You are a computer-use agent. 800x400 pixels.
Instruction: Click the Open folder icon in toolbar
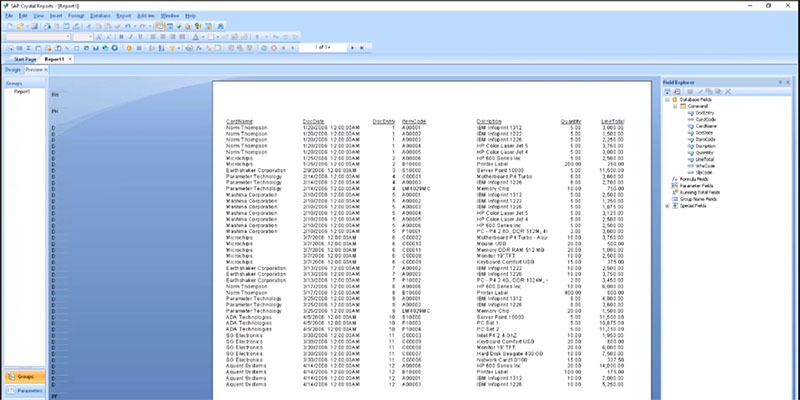tap(19, 27)
